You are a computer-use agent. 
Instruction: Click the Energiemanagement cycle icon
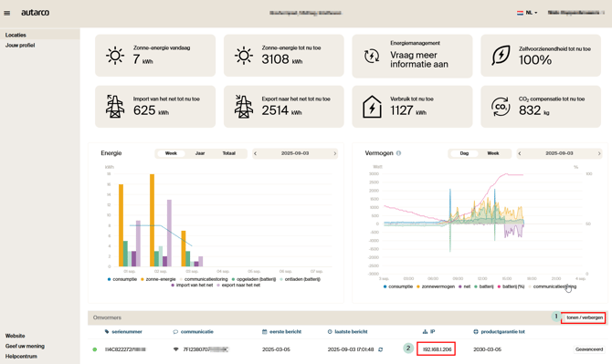[x=372, y=57]
